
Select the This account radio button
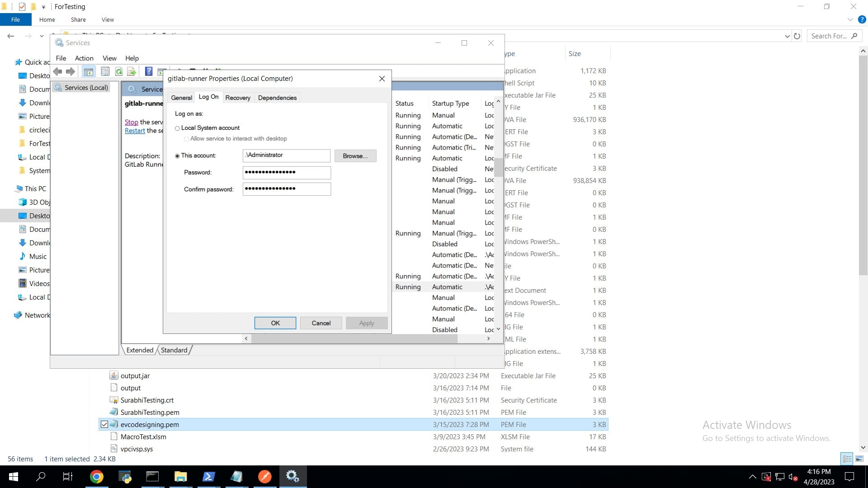point(177,156)
